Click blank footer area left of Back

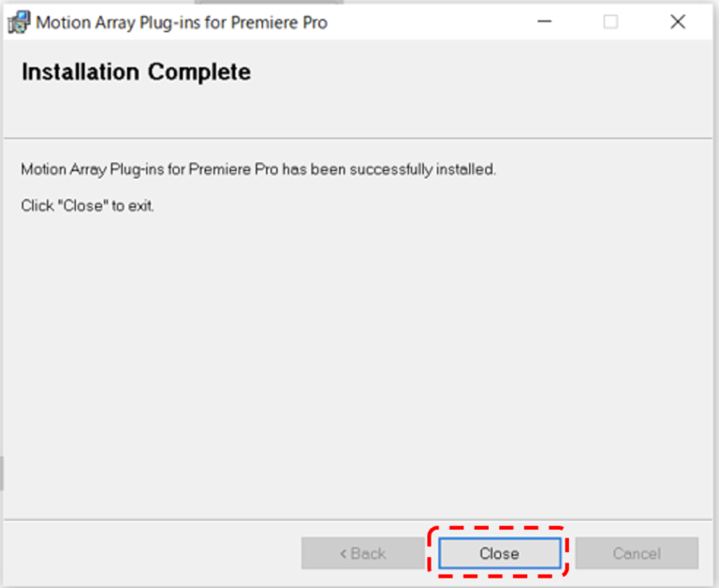pyautogui.click(x=152, y=553)
